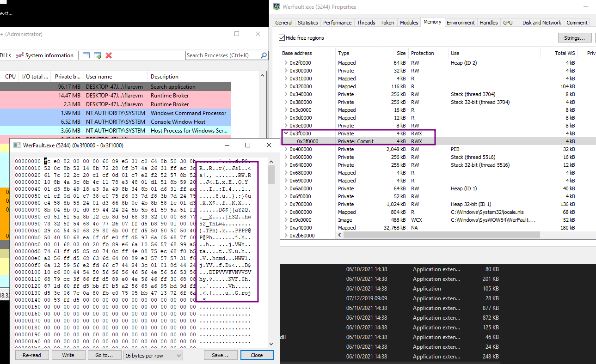Select Stack 32-bit (thread 5516) row

pos(437,165)
